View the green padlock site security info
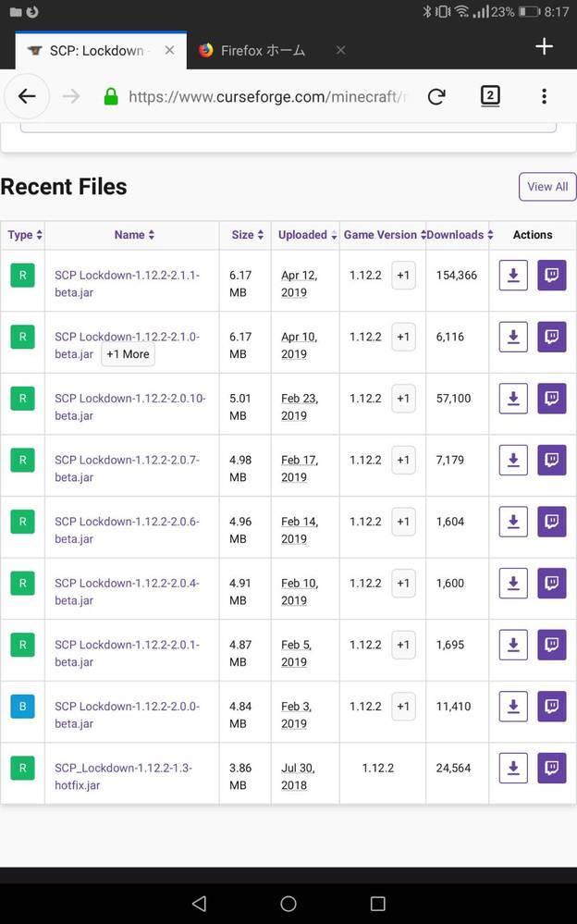Image resolution: width=577 pixels, height=924 pixels. pyautogui.click(x=111, y=96)
